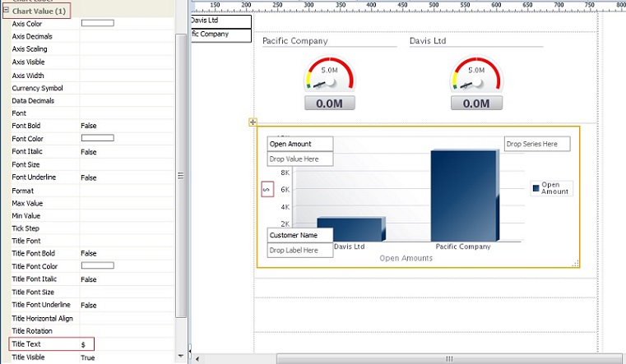Click the Title Font Italic value False
626x364 pixels.
pos(89,279)
